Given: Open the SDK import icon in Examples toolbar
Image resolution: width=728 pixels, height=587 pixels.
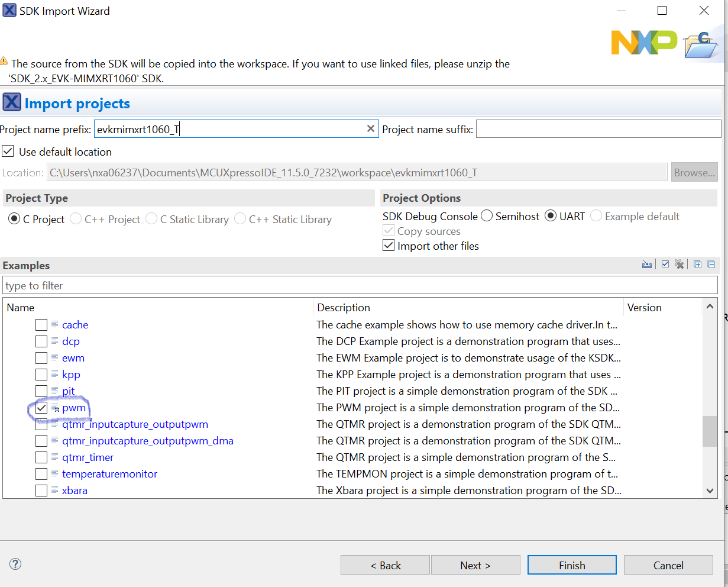Looking at the screenshot, I should [647, 265].
